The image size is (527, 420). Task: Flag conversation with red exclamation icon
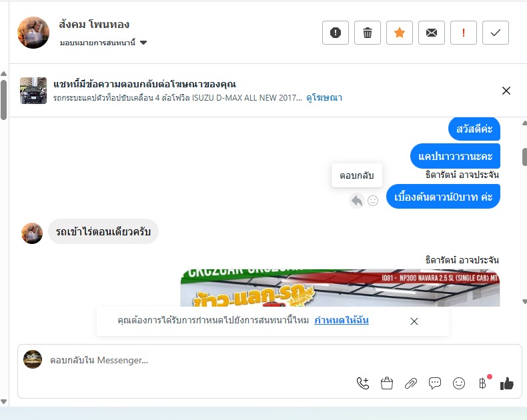[463, 33]
